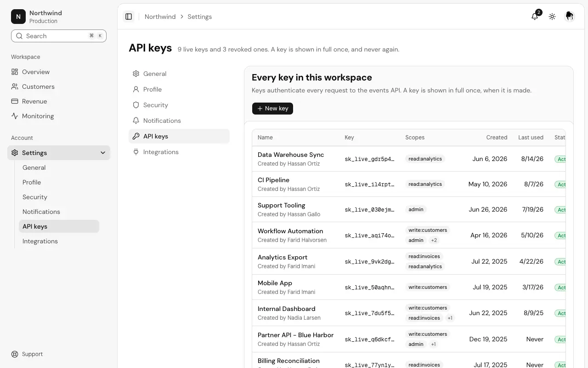Go to Customers page
Image resolution: width=588 pixels, height=368 pixels.
(59, 86)
